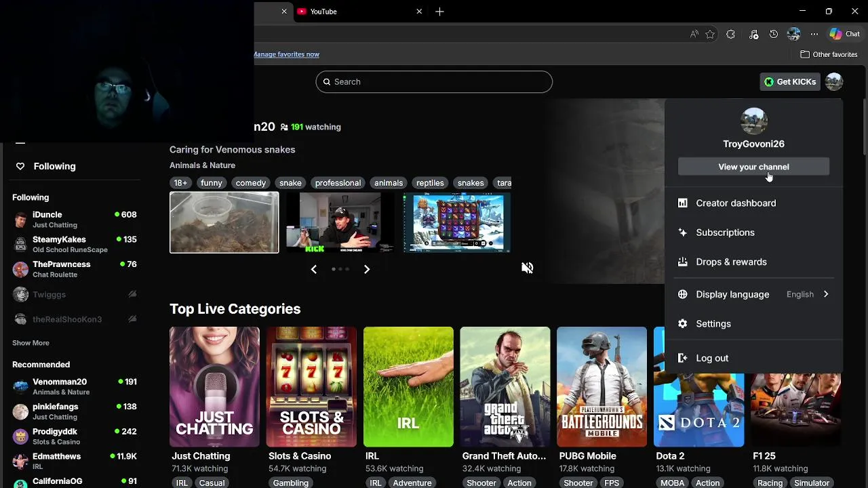
Task: Open browser settings and more menu
Action: point(814,34)
